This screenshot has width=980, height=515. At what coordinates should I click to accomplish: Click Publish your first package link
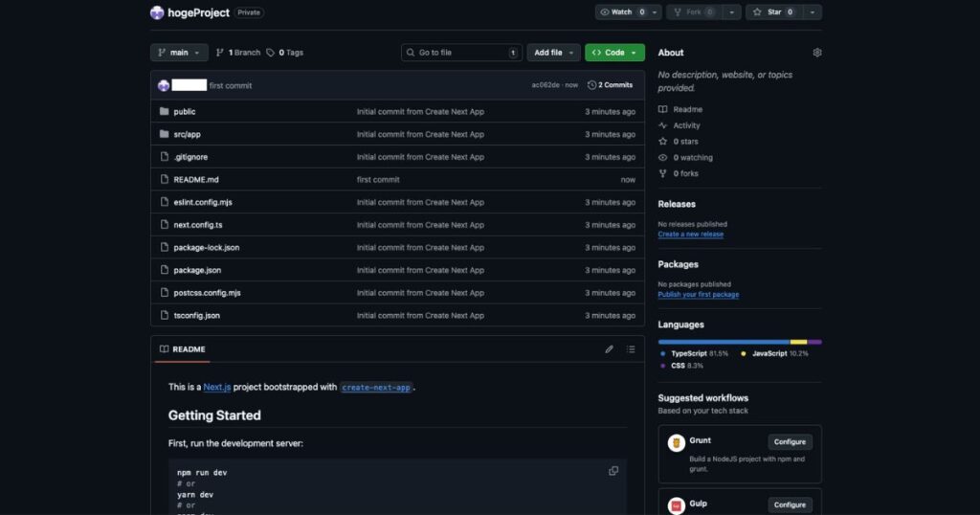[x=698, y=295]
